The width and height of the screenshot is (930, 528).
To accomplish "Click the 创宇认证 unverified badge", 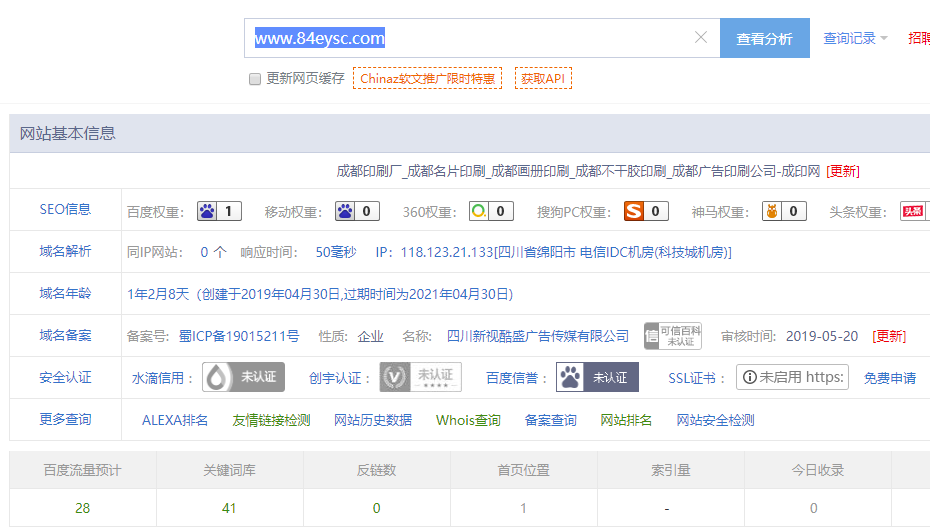I will coord(420,377).
